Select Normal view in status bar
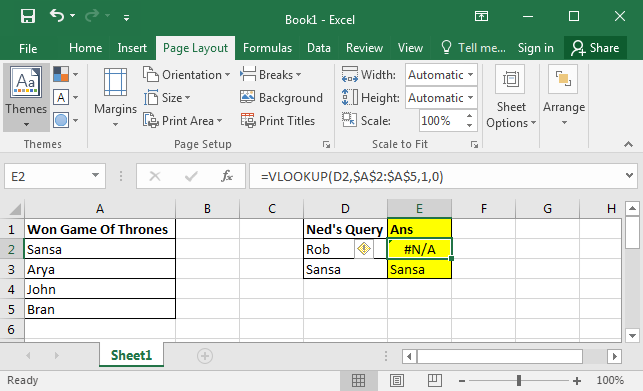 click(x=358, y=380)
